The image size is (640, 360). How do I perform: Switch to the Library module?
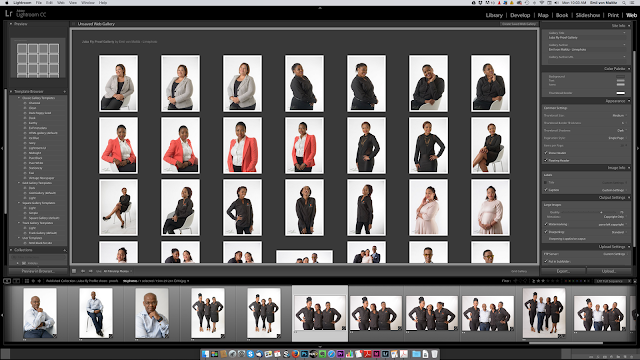tap(494, 15)
